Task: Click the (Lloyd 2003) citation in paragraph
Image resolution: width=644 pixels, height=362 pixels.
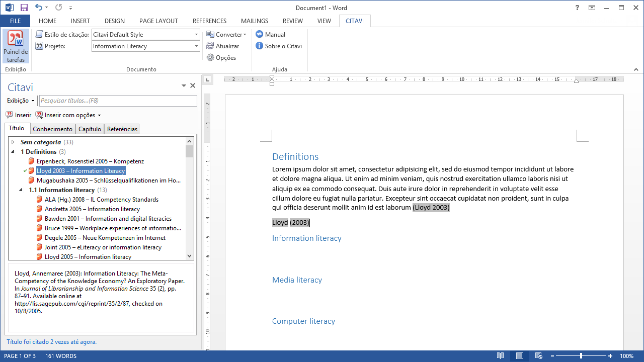Action: pyautogui.click(x=431, y=208)
